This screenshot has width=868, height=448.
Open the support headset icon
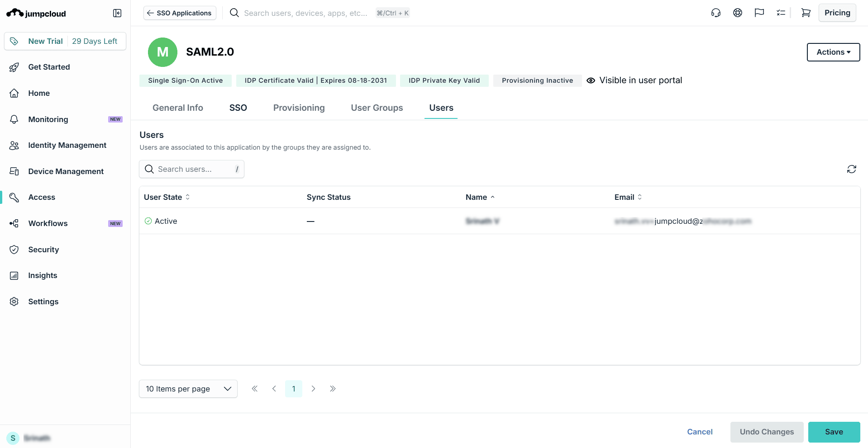tap(716, 13)
